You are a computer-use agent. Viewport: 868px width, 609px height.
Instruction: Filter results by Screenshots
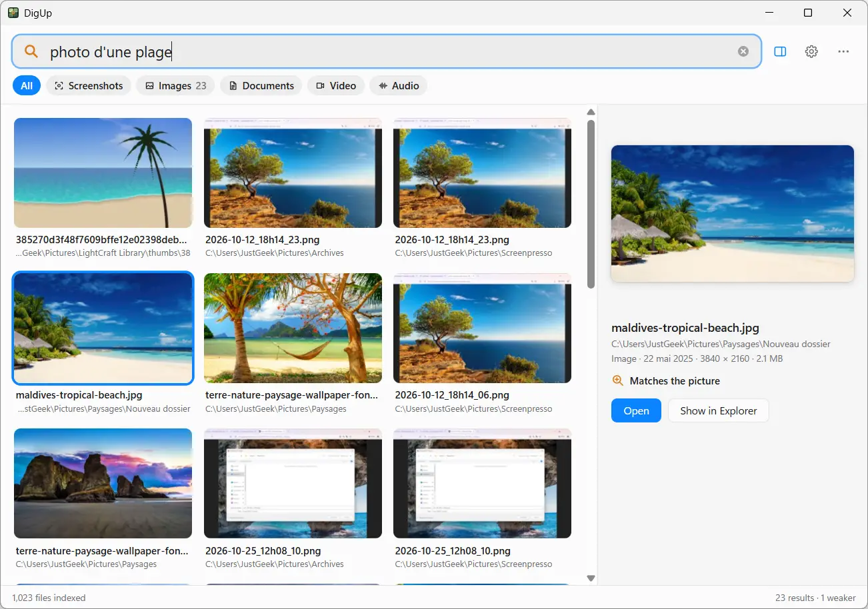[x=89, y=85]
